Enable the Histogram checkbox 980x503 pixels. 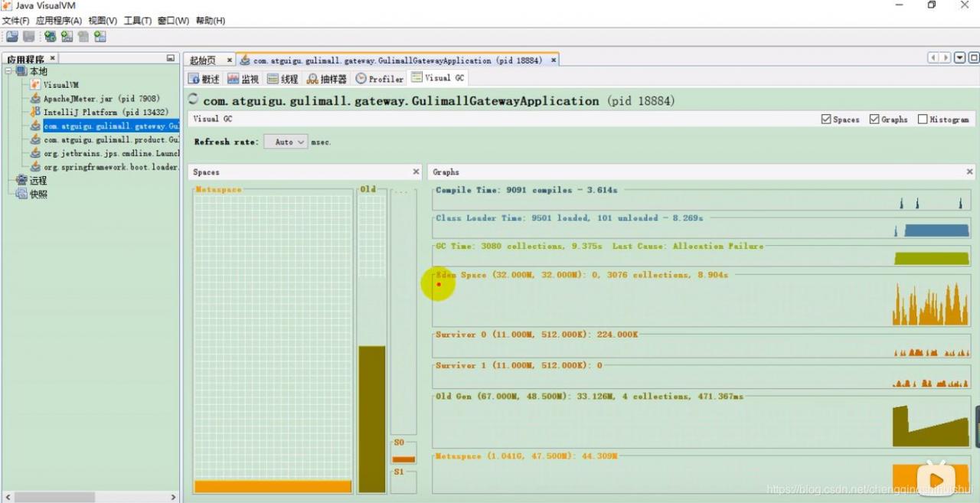click(x=922, y=119)
